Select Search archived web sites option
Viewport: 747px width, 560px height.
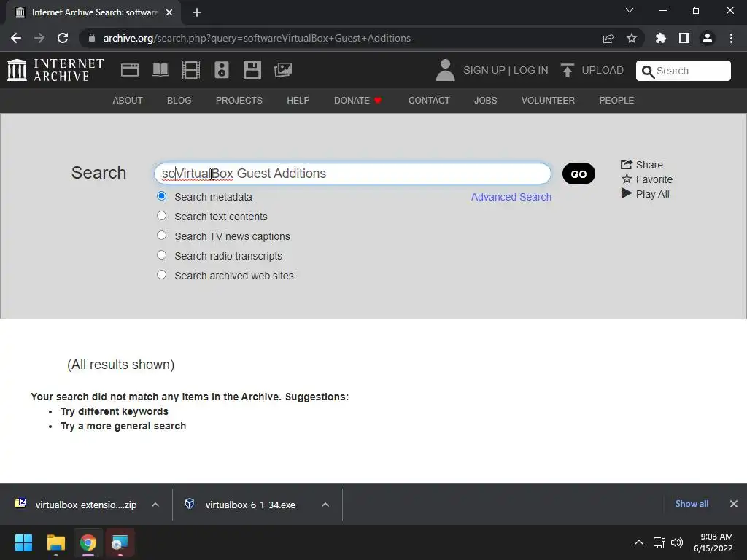coord(161,275)
